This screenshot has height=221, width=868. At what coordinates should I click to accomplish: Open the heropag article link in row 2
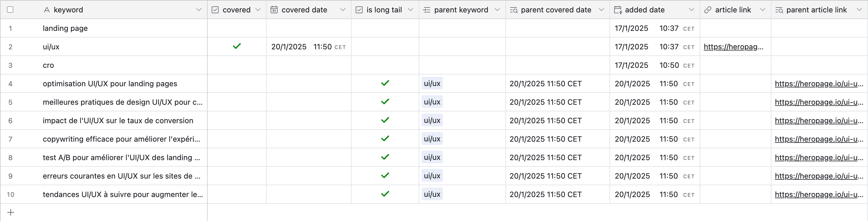pyautogui.click(x=733, y=47)
